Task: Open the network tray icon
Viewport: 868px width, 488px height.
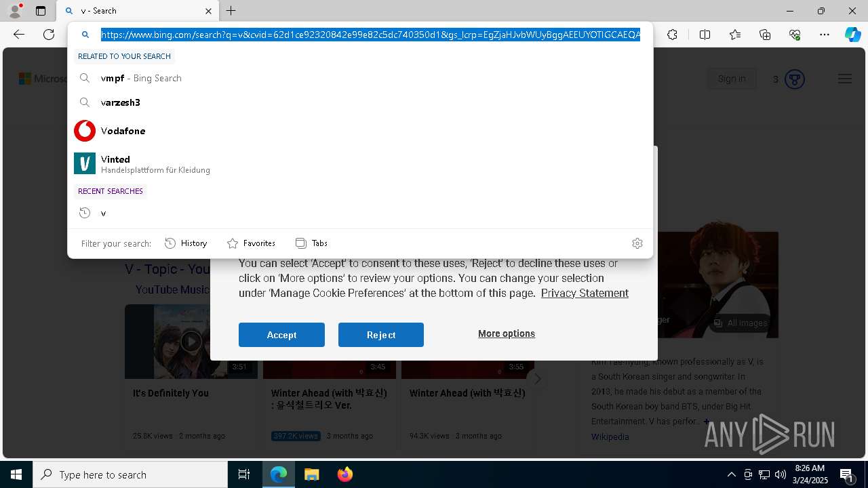Action: tap(764, 474)
